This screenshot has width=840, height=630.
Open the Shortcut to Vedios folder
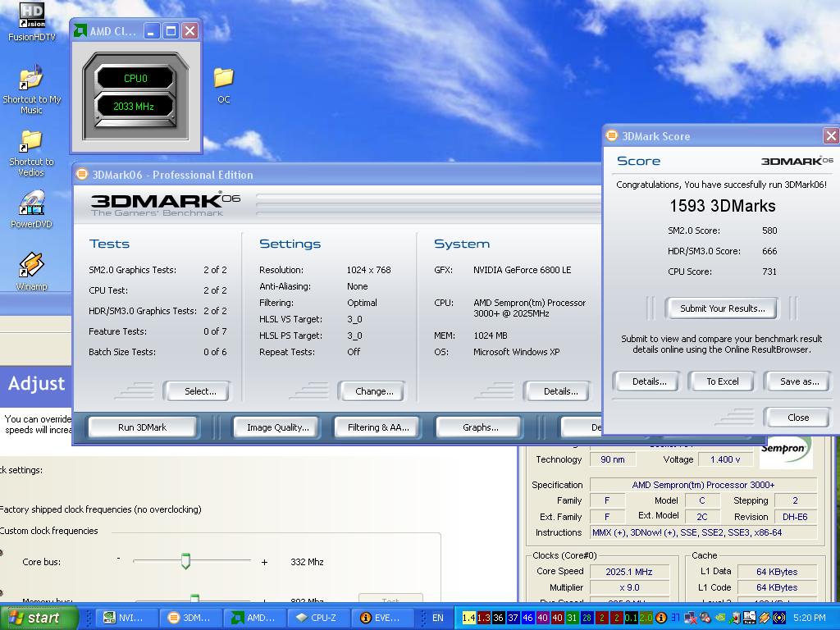click(x=31, y=153)
